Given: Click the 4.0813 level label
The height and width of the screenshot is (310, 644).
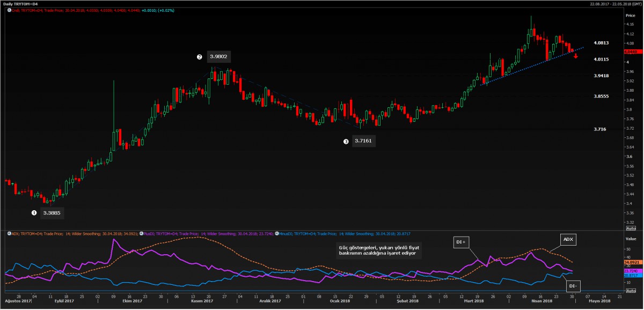Looking at the screenshot, I should [602, 42].
